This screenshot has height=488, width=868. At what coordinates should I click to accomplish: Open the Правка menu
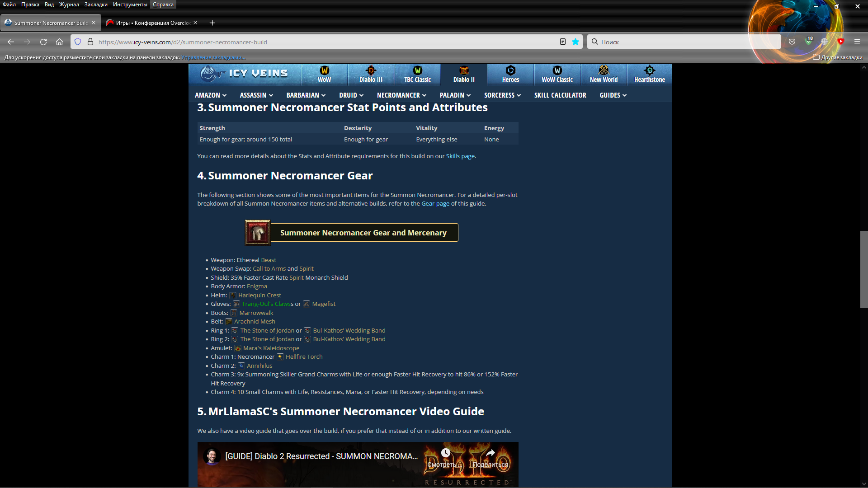(30, 5)
